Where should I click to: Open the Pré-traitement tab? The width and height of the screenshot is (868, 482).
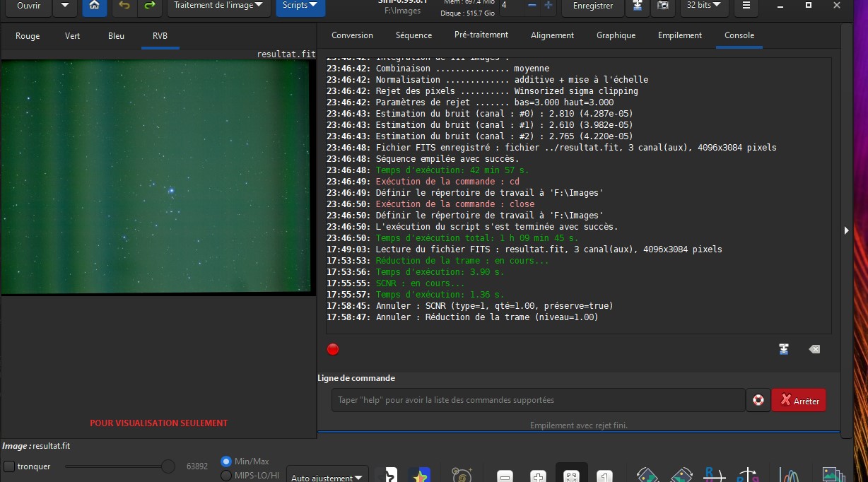(481, 35)
